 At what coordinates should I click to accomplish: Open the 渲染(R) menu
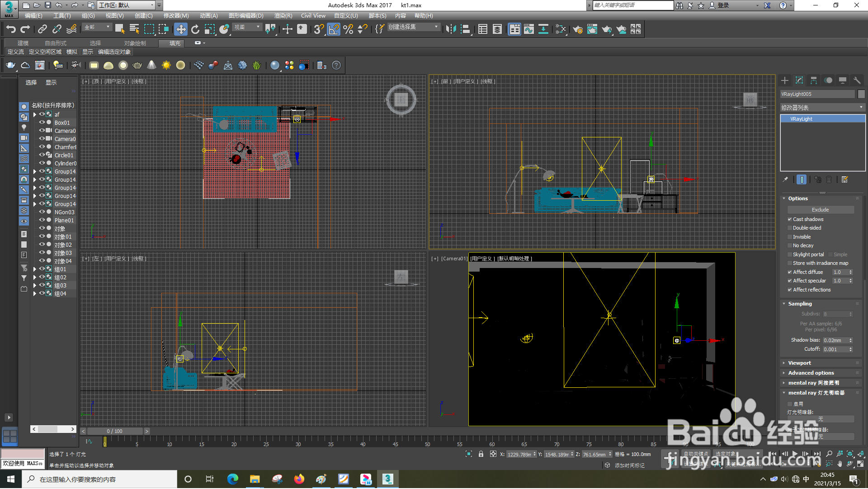click(283, 16)
